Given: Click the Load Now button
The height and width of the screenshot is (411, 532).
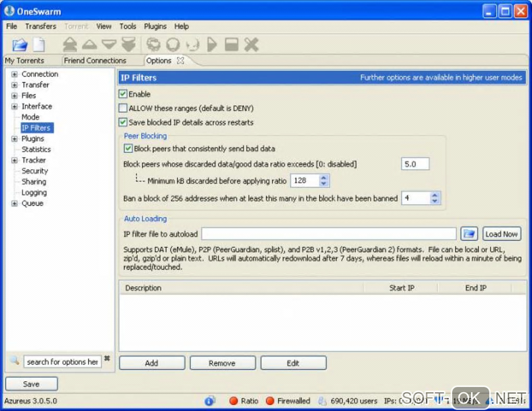Looking at the screenshot, I should point(501,234).
